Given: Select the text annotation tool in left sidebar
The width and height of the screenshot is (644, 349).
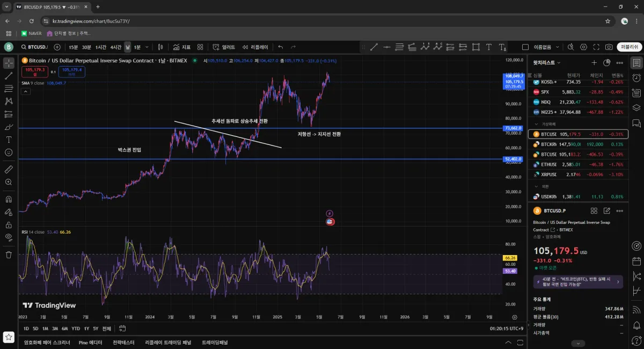Looking at the screenshot, I should [x=9, y=140].
